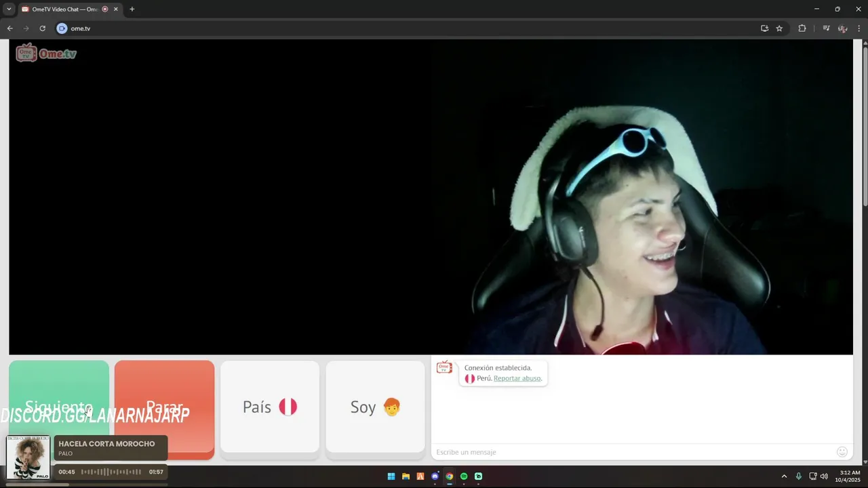Go back in browser history
Screen dimensions: 868x488
10,28
